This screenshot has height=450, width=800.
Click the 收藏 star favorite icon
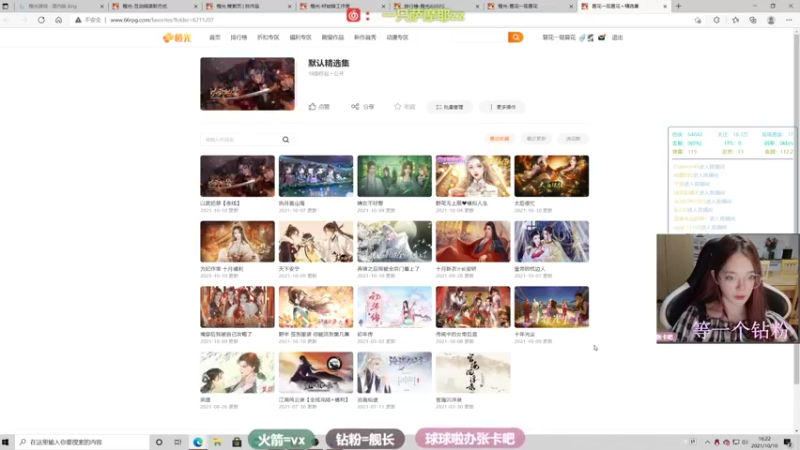pyautogui.click(x=397, y=107)
